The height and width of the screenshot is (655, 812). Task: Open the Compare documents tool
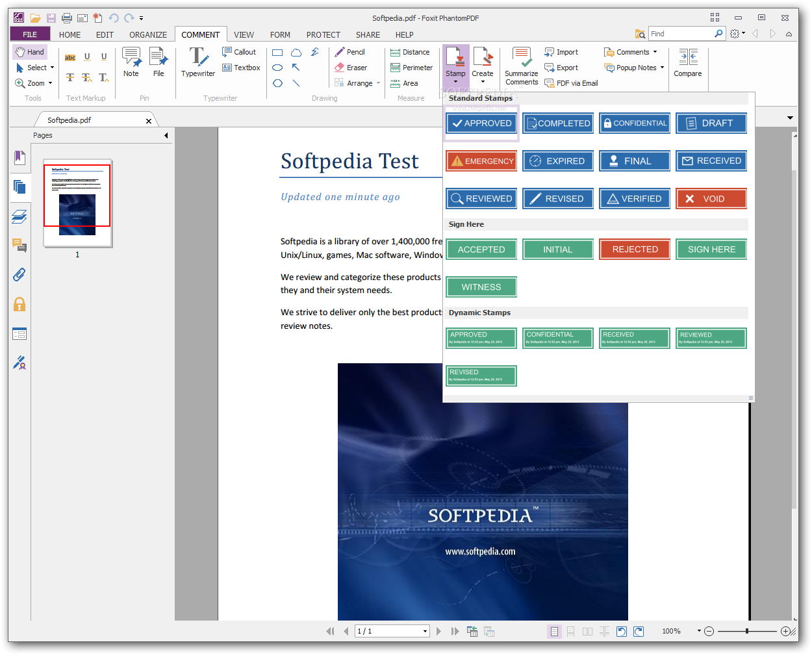click(x=688, y=62)
